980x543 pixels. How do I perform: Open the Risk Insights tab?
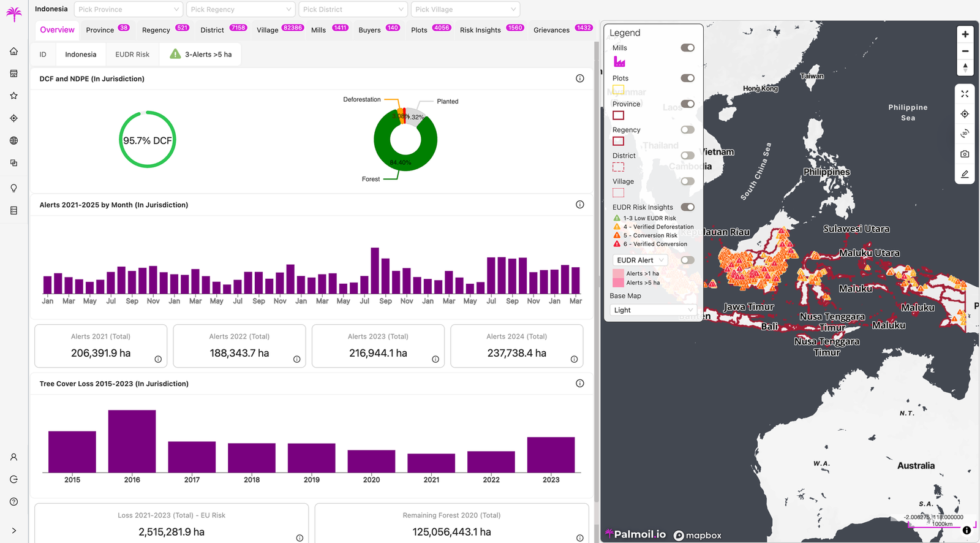click(491, 29)
